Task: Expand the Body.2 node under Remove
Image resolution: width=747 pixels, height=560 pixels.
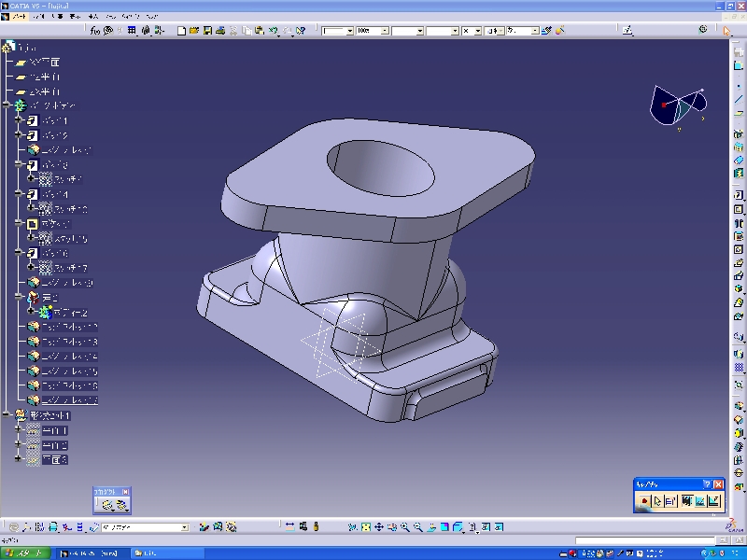Action: (31, 312)
